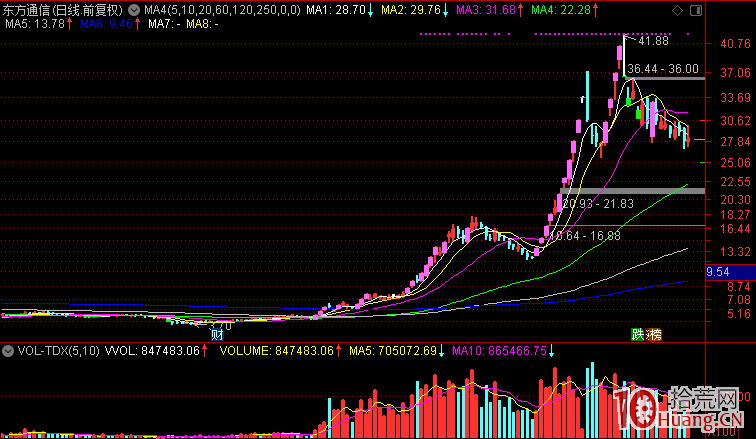Click the 18.27 price axis label

[x=735, y=215]
